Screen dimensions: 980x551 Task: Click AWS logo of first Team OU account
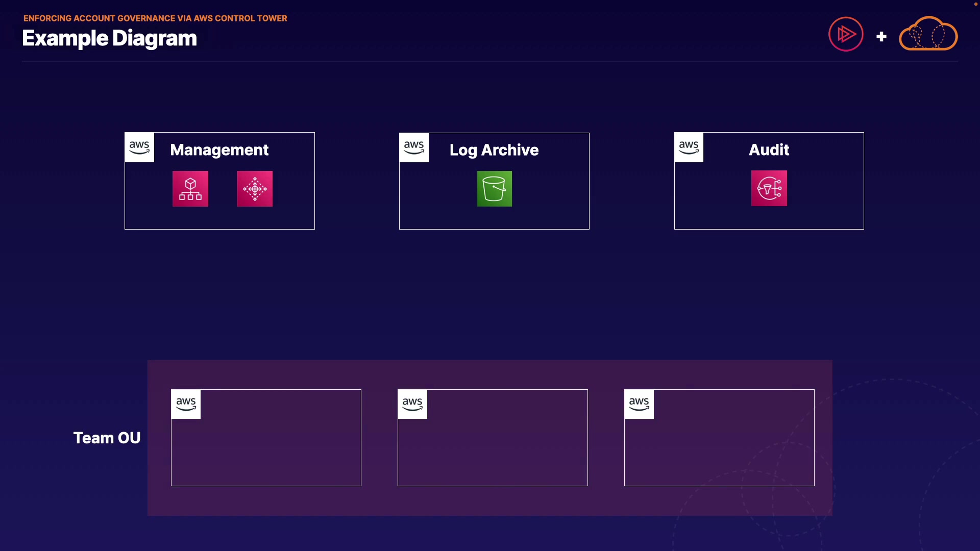(186, 404)
